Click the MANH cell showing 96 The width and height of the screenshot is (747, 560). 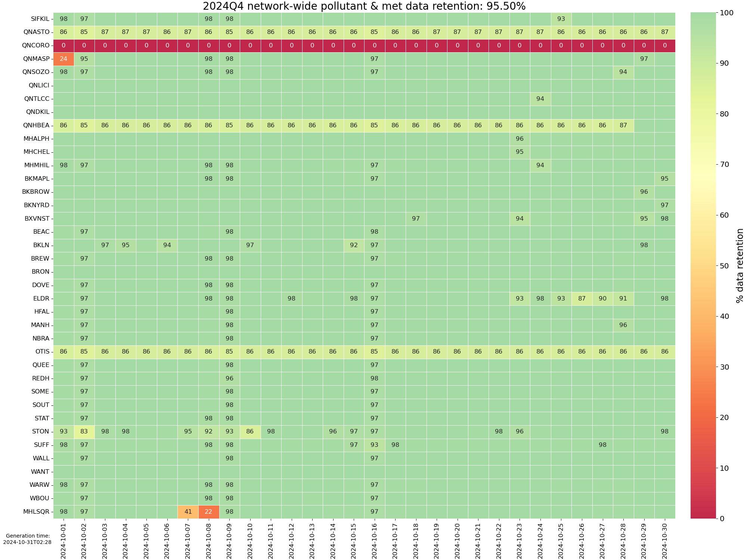click(623, 325)
